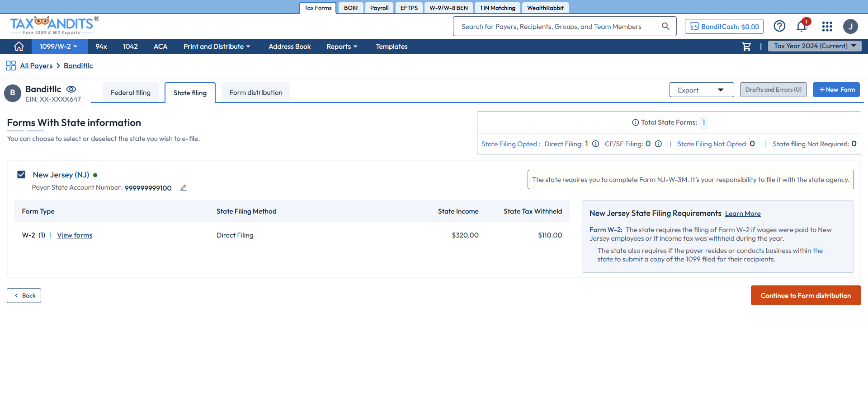This screenshot has width=868, height=415.
Task: Click the Form Type column header
Action: 38,211
